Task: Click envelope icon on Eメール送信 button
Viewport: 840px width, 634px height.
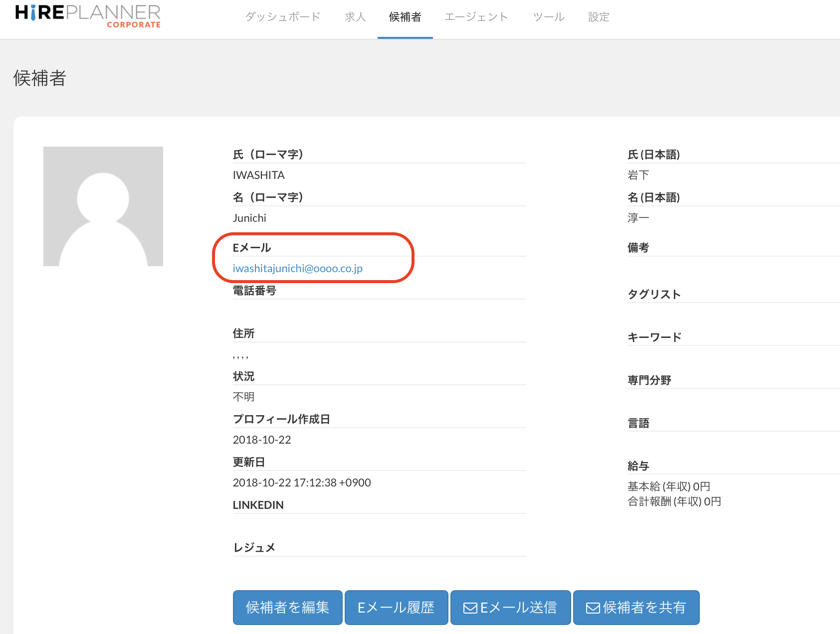Action: 470,608
